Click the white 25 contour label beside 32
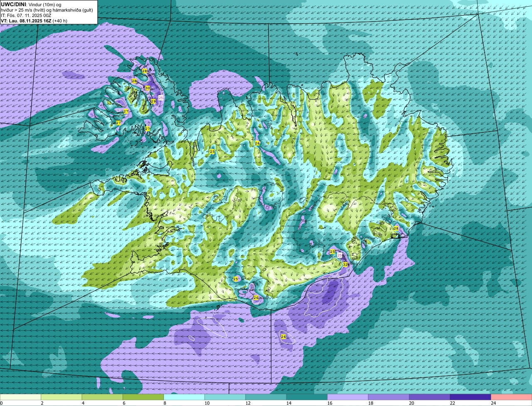532x406 pixels. tap(340, 255)
